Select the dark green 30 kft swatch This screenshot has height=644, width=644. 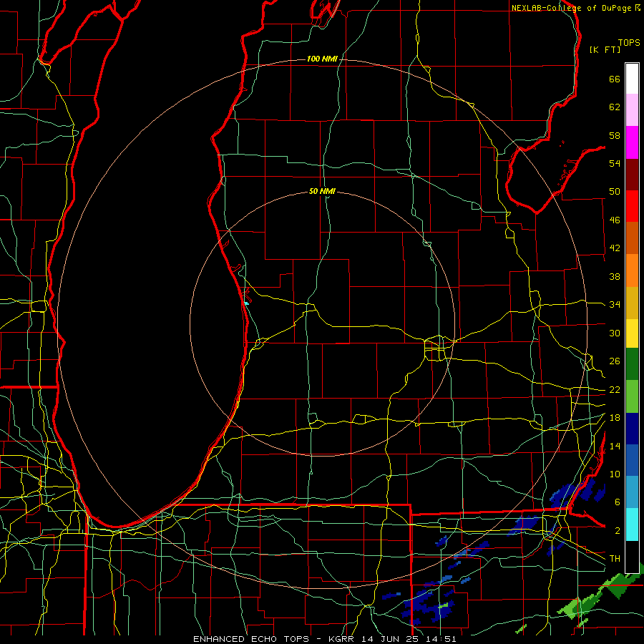pyautogui.click(x=632, y=364)
